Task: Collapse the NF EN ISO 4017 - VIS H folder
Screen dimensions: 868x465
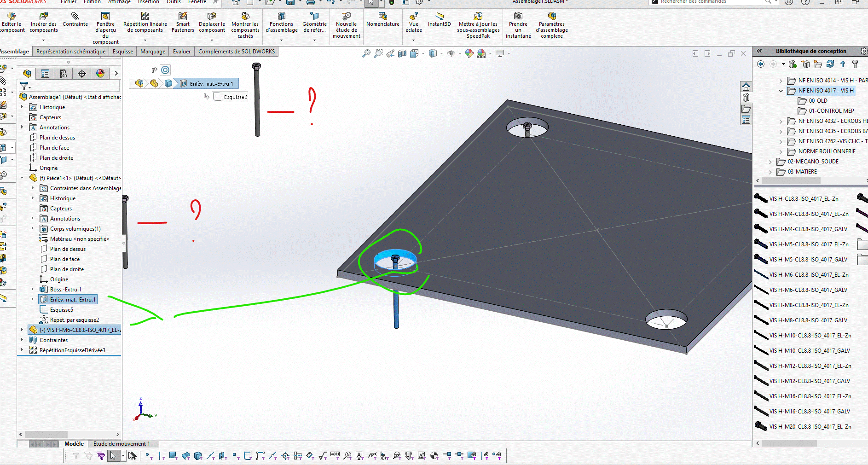Action: pos(781,91)
